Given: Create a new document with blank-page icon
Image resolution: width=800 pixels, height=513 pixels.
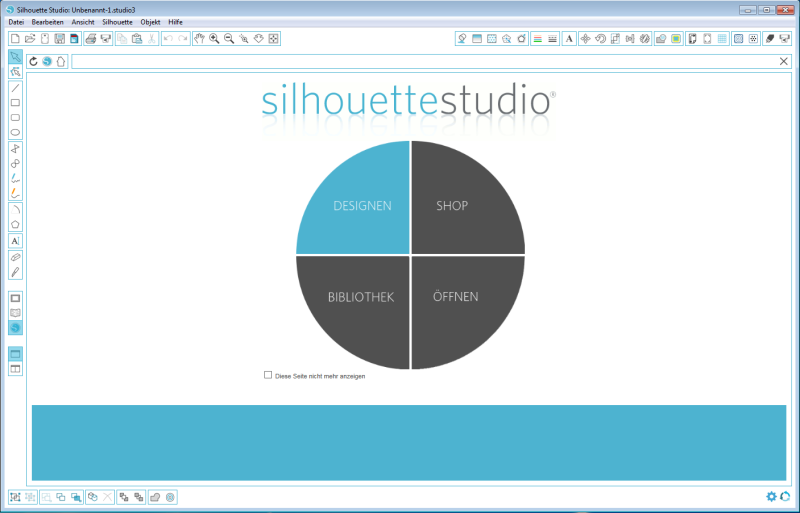Looking at the screenshot, I should [x=15, y=39].
